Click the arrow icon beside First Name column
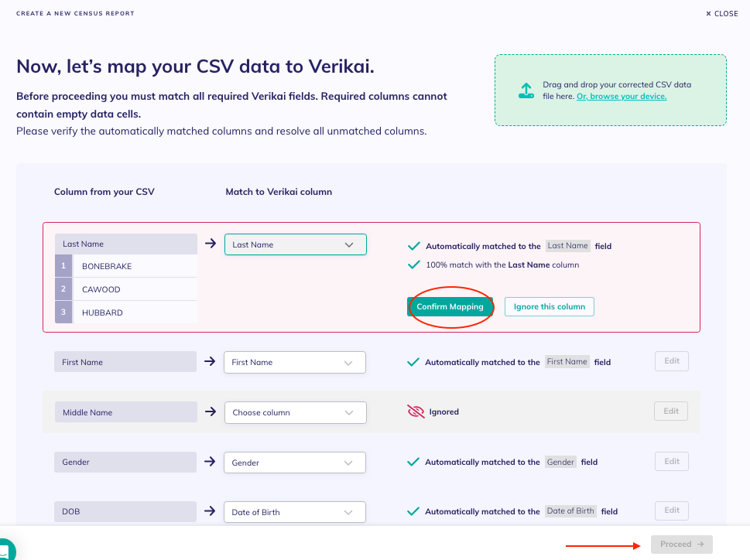This screenshot has width=750, height=560. pos(210,361)
